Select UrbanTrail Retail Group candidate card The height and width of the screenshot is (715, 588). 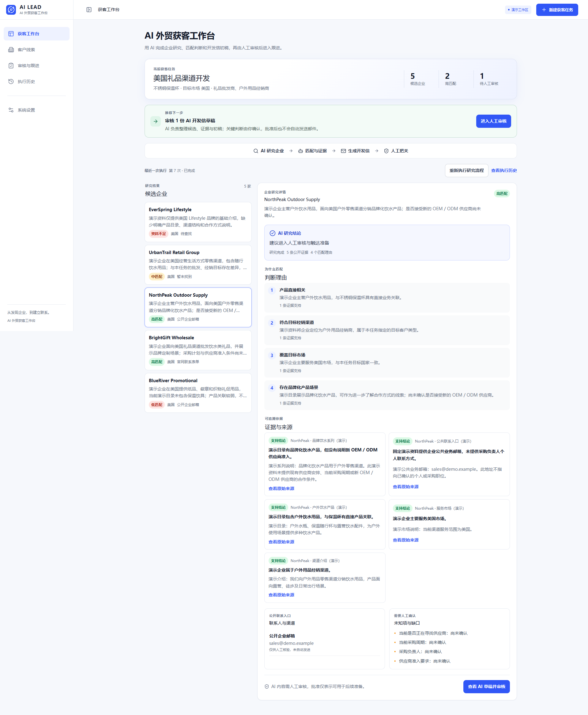coord(198,265)
